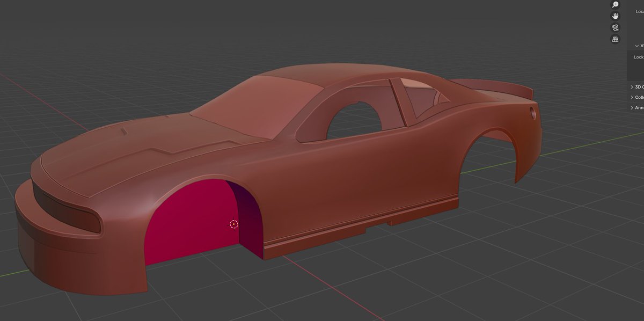The image size is (644, 321).
Task: Click the 3D cursor in the wheel arch
Action: tap(234, 224)
